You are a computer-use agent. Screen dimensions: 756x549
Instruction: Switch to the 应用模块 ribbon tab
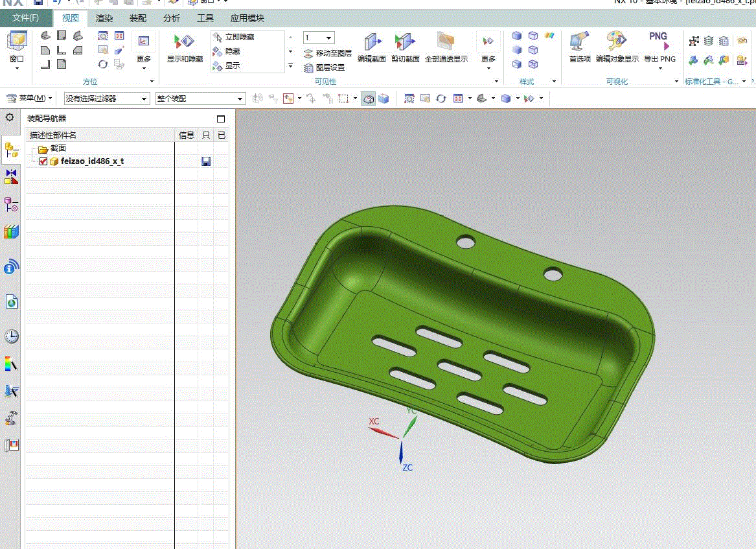(247, 18)
